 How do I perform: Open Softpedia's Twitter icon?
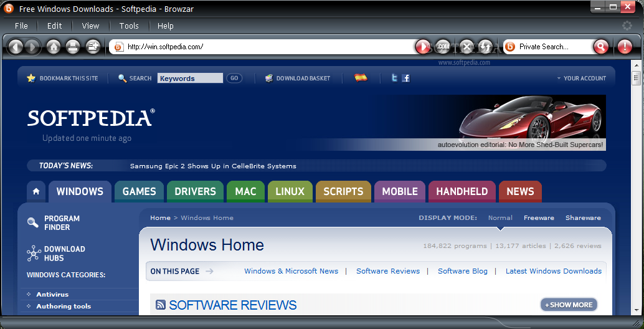click(x=394, y=78)
